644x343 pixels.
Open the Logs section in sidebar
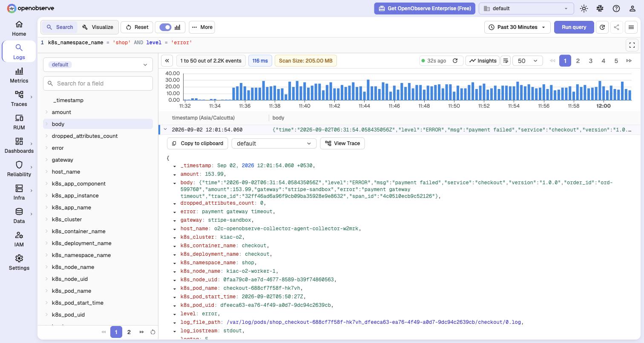tap(19, 52)
